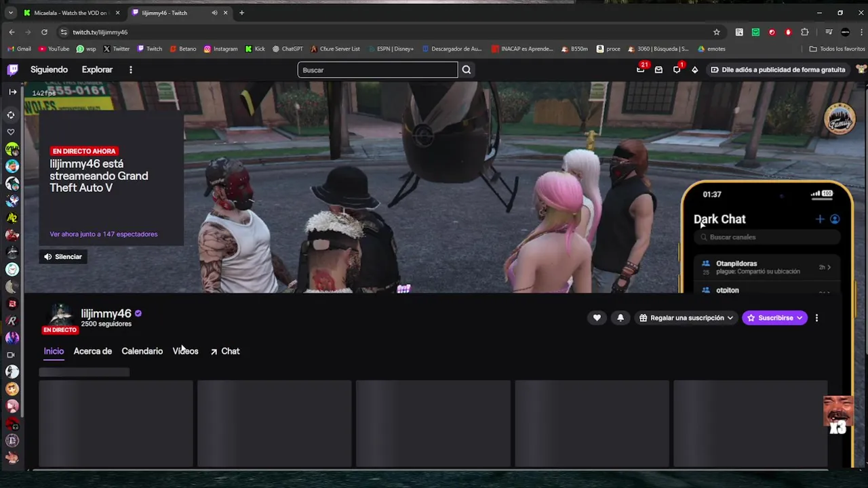Open the Suscribirse dropdown button
Image resolution: width=868 pixels, height=488 pixels.
coord(774,318)
